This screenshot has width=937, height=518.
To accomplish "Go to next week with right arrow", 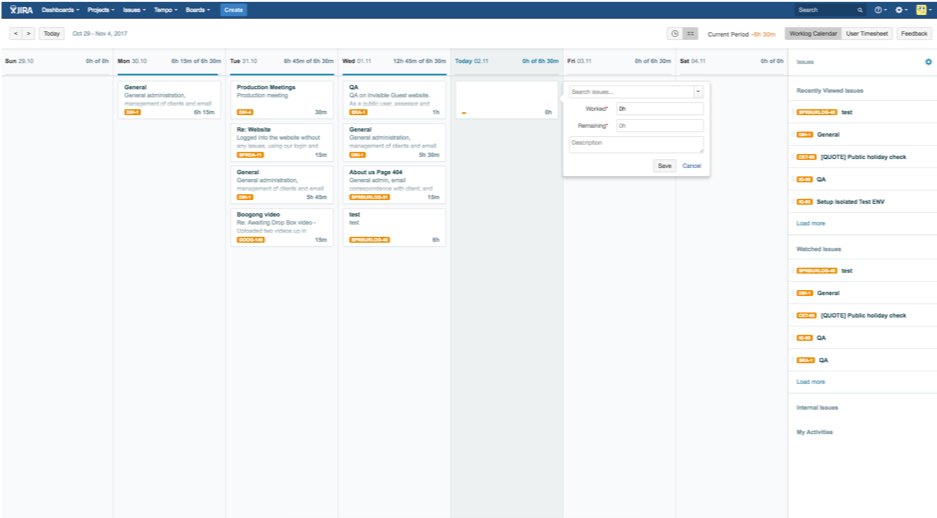I will pyautogui.click(x=28, y=33).
